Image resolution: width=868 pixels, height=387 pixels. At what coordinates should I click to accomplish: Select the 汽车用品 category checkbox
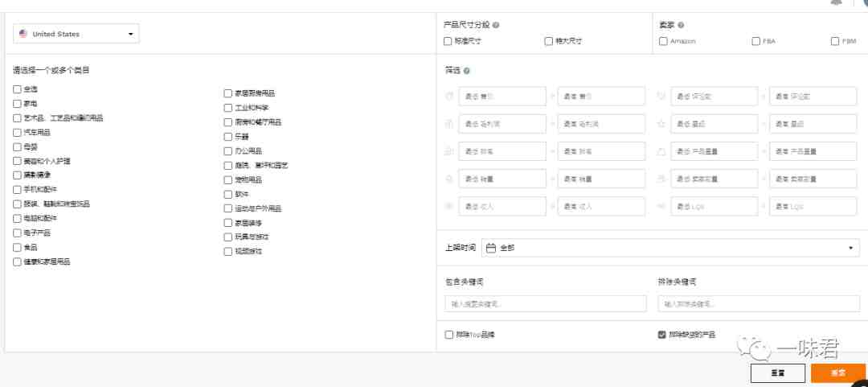tap(17, 133)
